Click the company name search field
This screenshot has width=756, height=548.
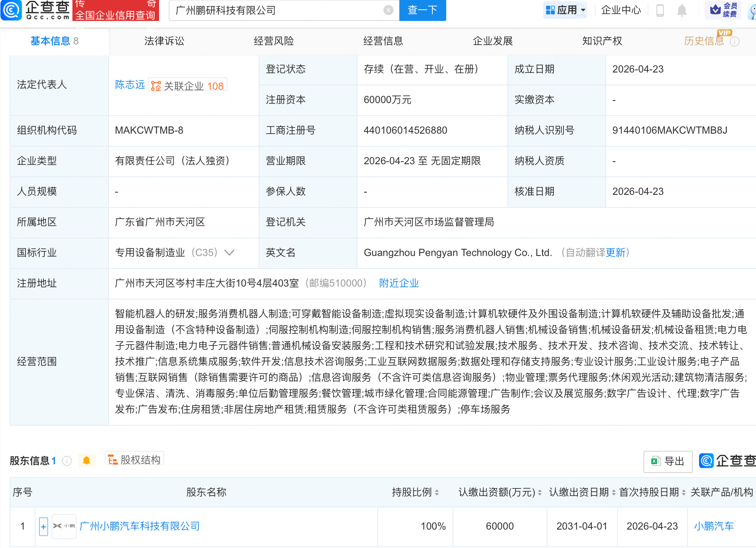[x=276, y=10]
